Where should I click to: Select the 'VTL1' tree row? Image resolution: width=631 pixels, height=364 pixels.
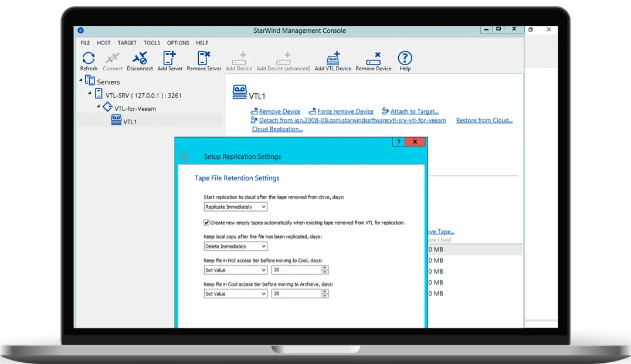coord(130,121)
